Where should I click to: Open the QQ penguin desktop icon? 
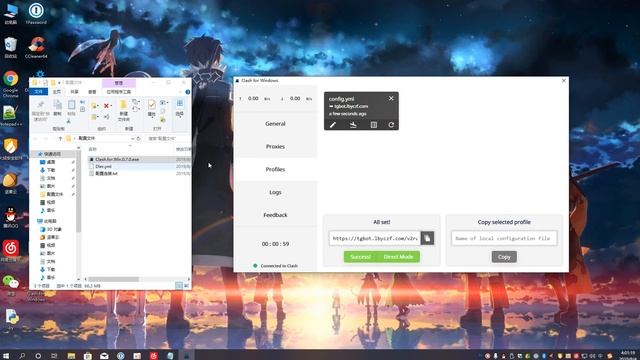(x=11, y=218)
